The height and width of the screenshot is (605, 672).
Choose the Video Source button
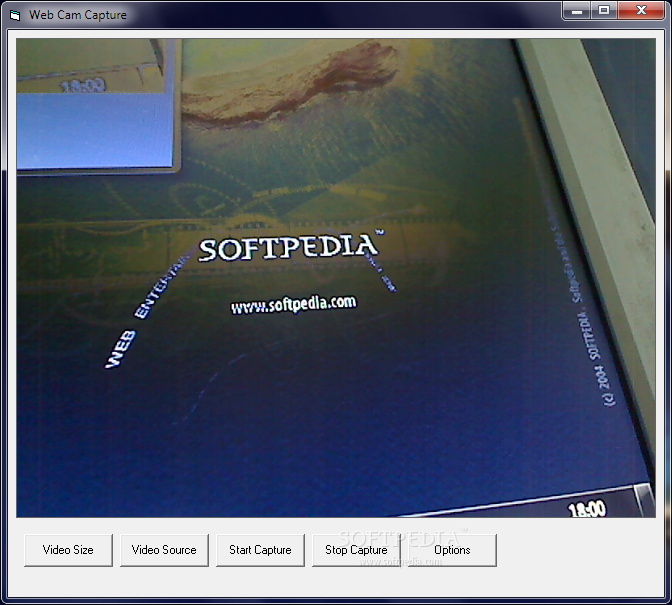pos(165,550)
